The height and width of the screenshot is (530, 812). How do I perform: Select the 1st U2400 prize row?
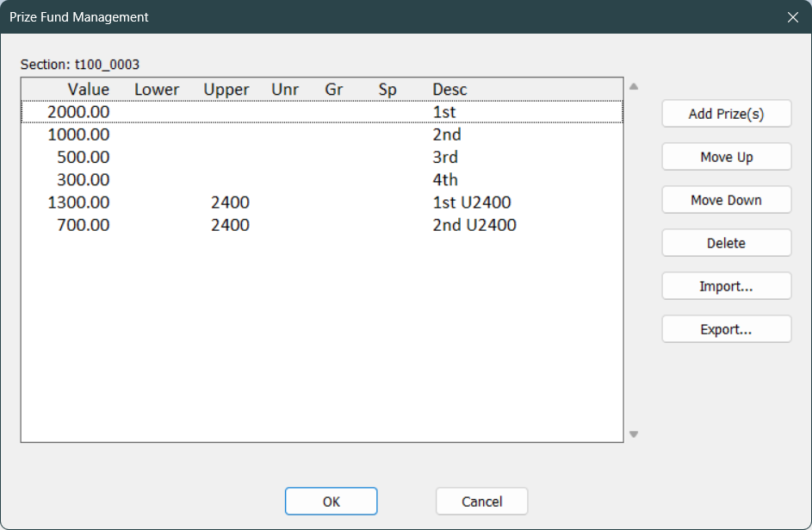(322, 202)
